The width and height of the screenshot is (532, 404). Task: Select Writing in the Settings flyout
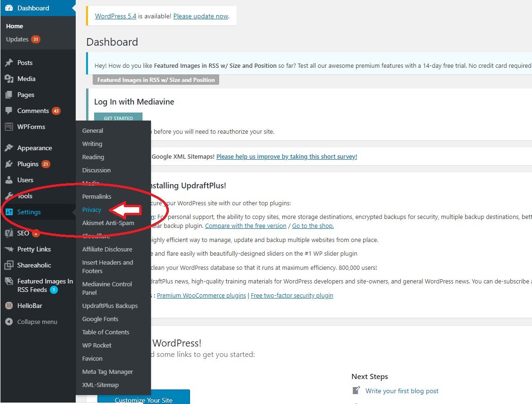(x=92, y=144)
